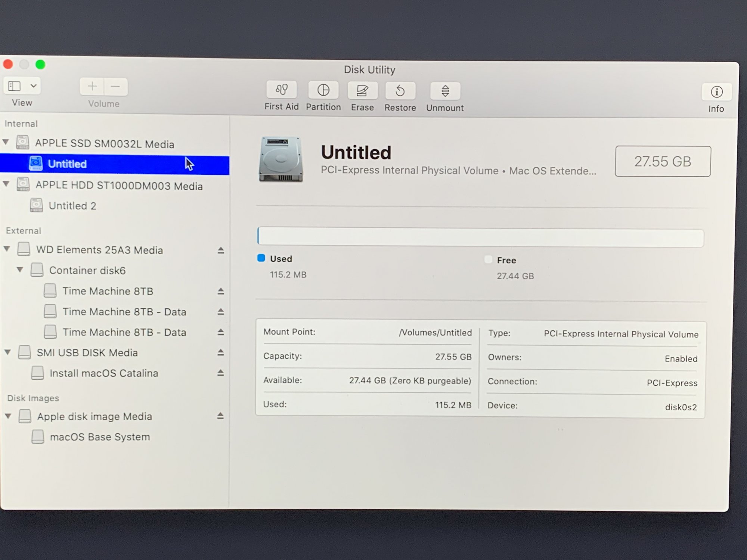The width and height of the screenshot is (747, 560).
Task: Click the Restore toolbar icon
Action: click(400, 91)
